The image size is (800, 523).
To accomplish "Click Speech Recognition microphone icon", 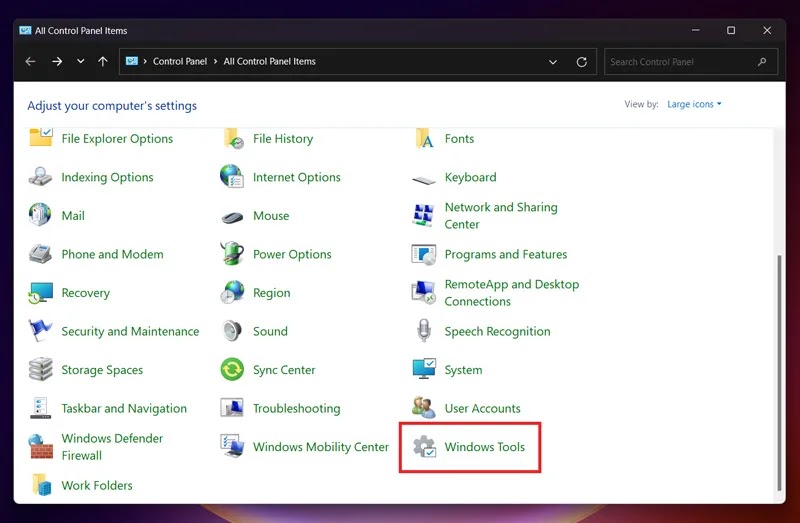I will [423, 330].
